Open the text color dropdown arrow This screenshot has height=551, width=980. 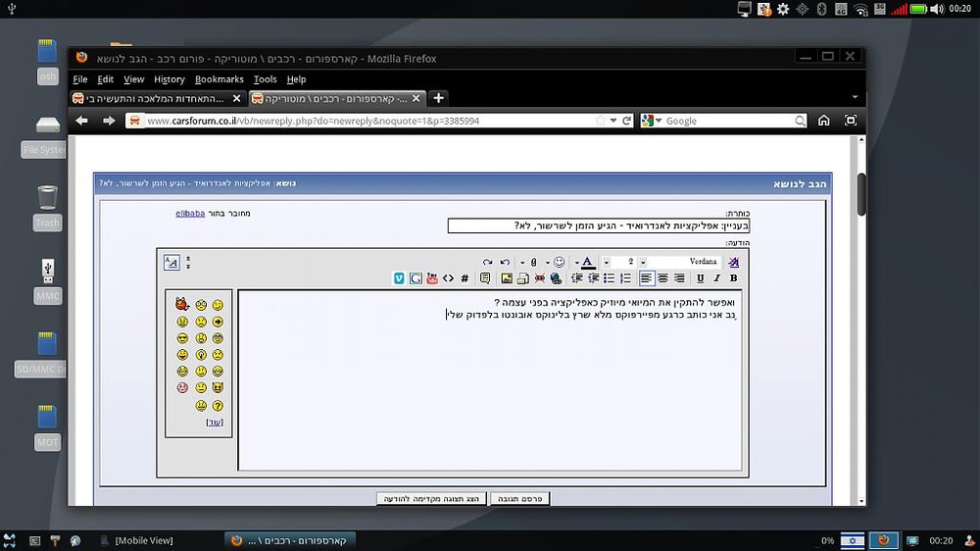point(577,263)
